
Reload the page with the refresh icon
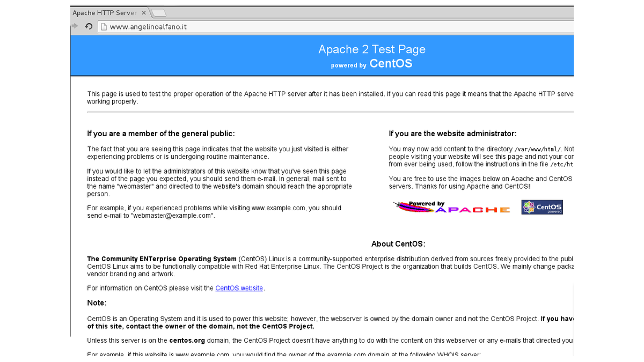tap(89, 26)
